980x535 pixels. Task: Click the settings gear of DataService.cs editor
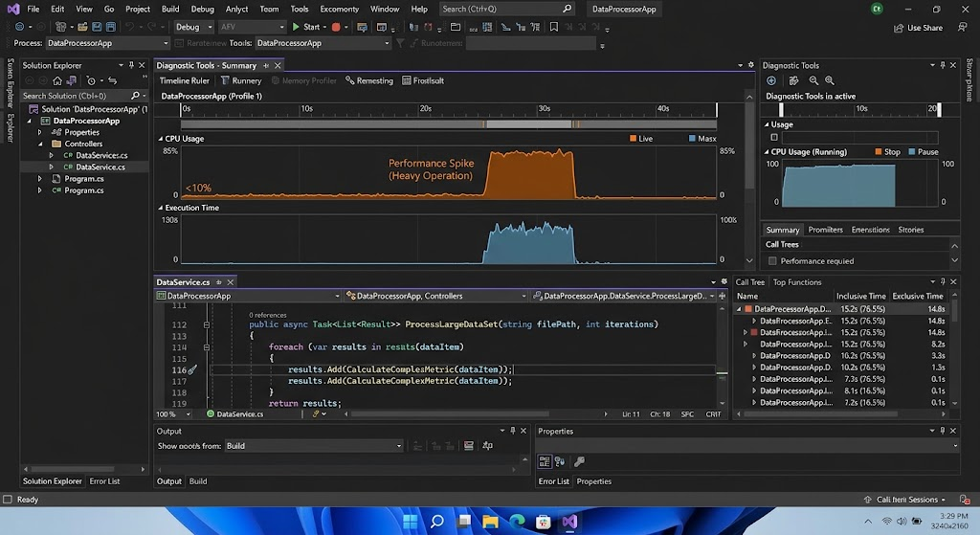(x=724, y=282)
